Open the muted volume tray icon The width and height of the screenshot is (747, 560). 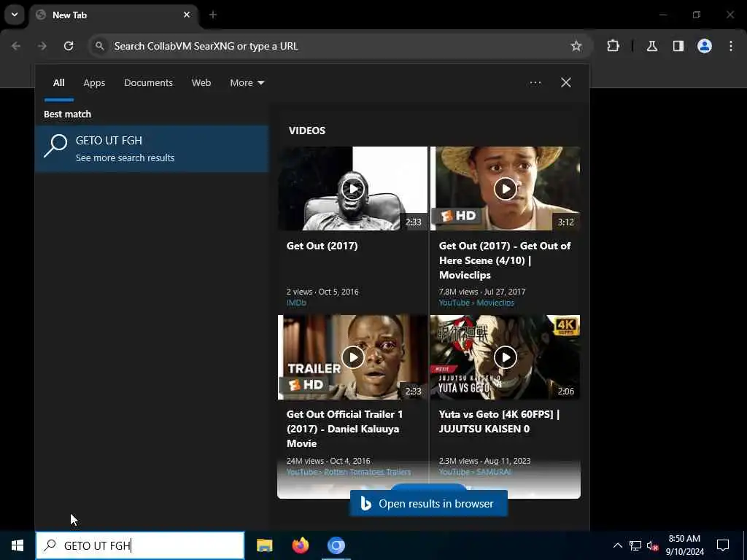click(652, 545)
